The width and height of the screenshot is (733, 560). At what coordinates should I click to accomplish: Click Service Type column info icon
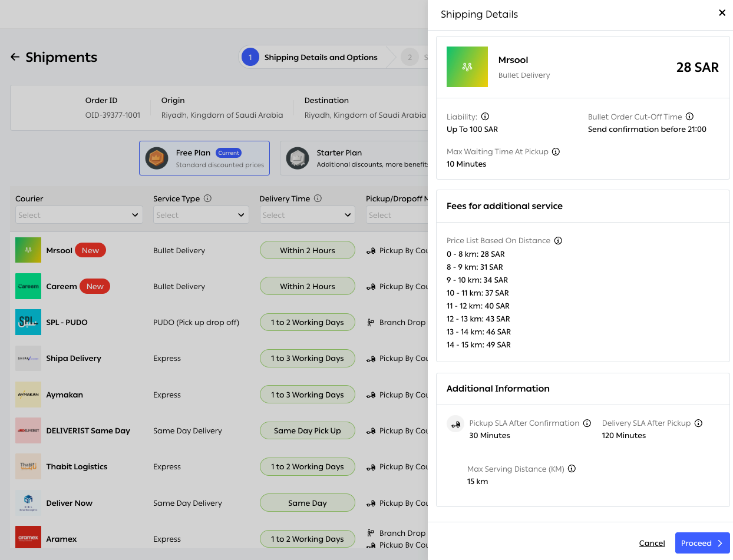pyautogui.click(x=207, y=198)
